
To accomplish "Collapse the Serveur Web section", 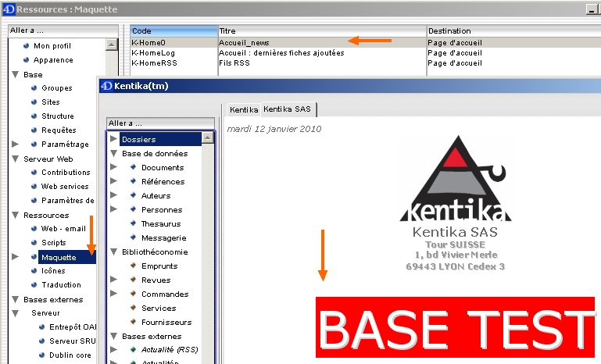I will click(x=16, y=159).
